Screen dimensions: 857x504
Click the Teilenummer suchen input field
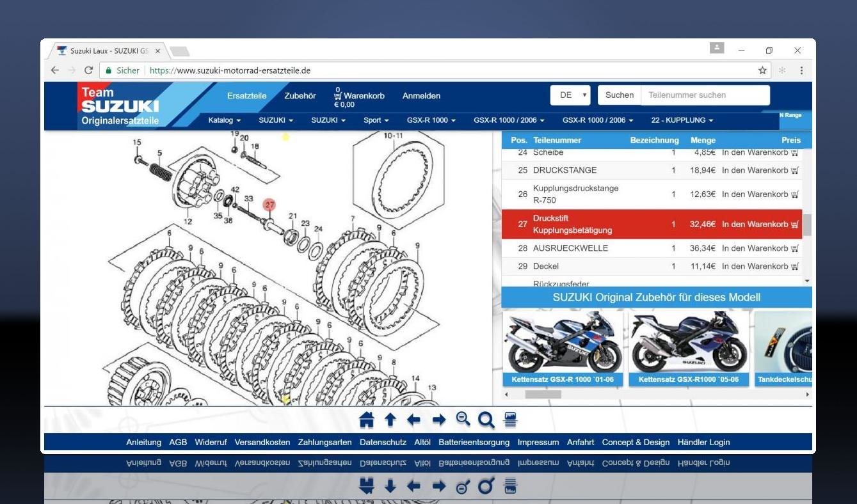(705, 95)
